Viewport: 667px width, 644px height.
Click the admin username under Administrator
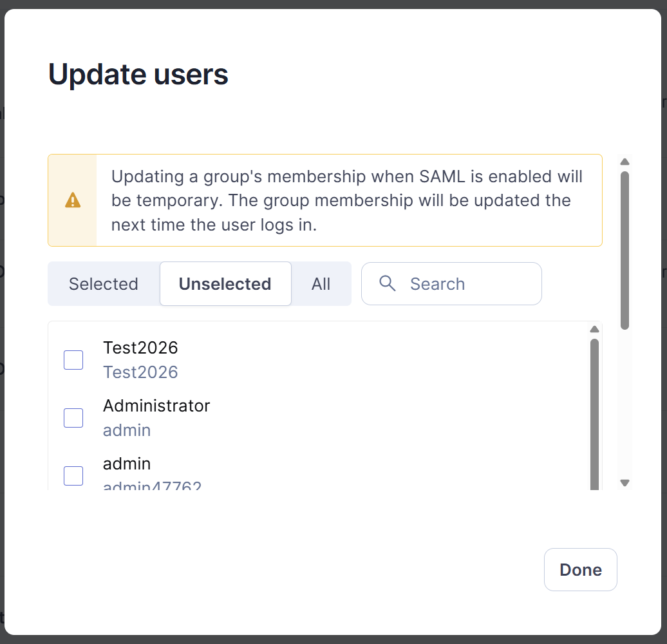pos(127,430)
